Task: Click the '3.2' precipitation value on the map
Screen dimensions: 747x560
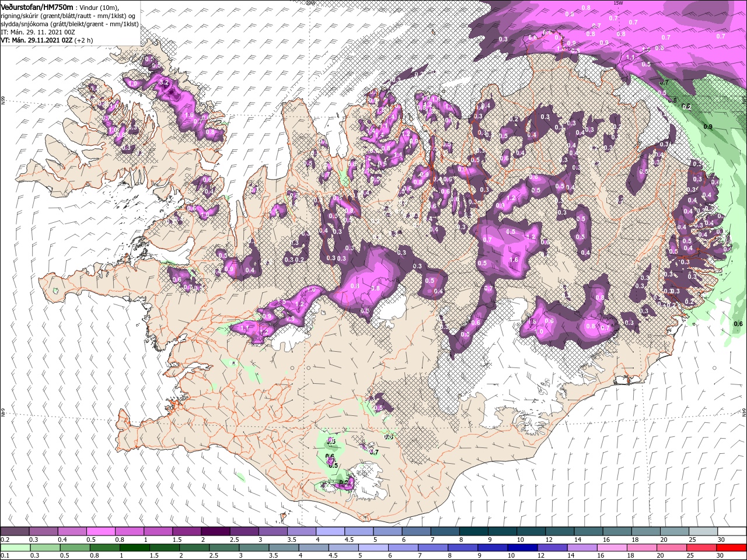Action: click(164, 83)
